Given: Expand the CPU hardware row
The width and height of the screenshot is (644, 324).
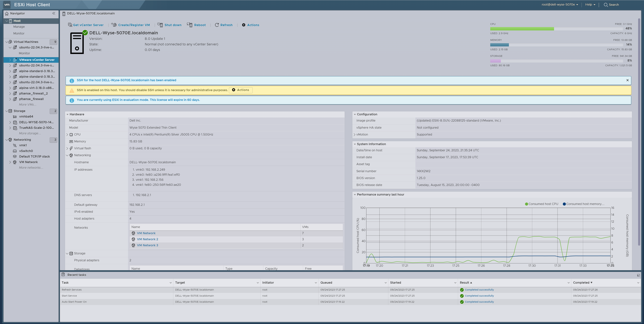Looking at the screenshot, I should click(x=67, y=135).
